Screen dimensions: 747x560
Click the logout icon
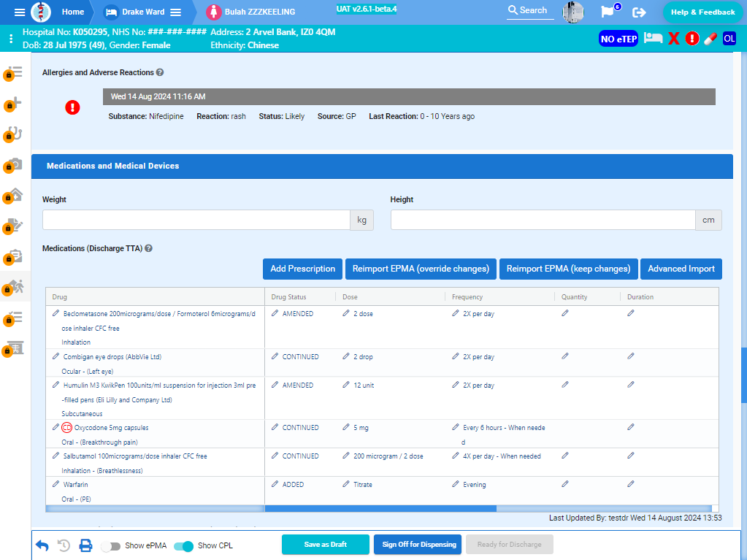639,12
